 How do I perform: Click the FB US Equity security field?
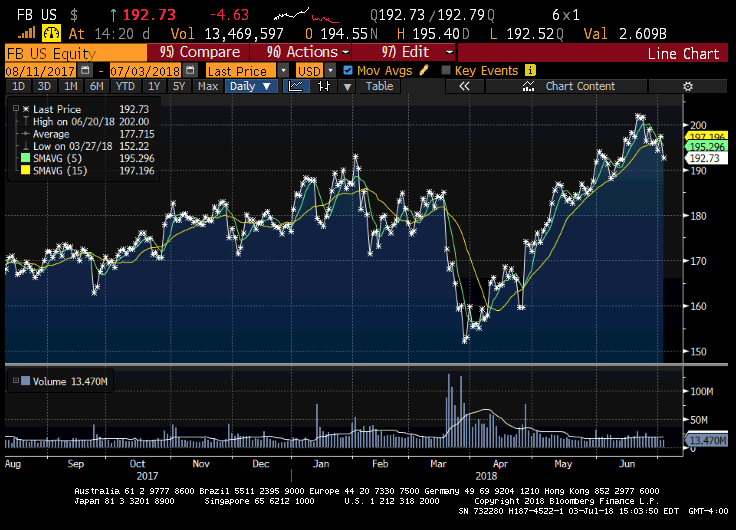76,53
